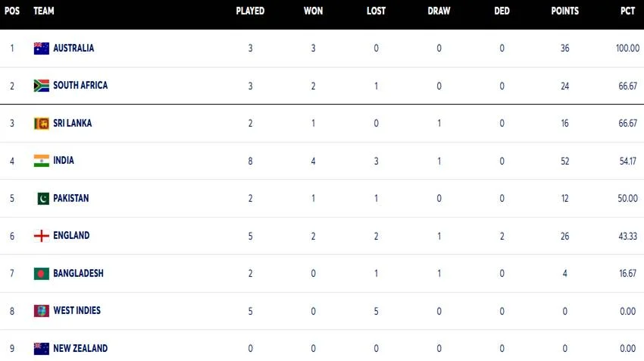Click the India flag icon
This screenshot has height=361, width=644.
pyautogui.click(x=42, y=161)
